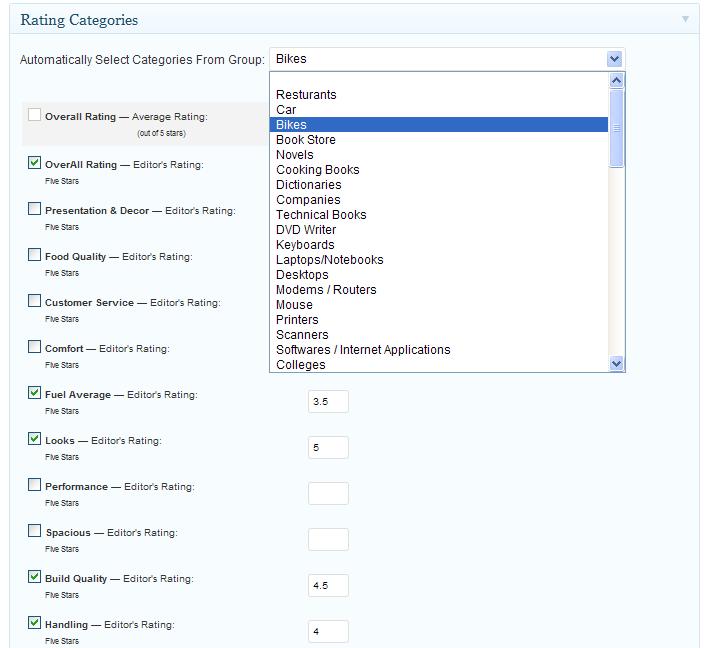Image resolution: width=714 pixels, height=648 pixels.
Task: Choose Colleges option
Action: tap(439, 365)
